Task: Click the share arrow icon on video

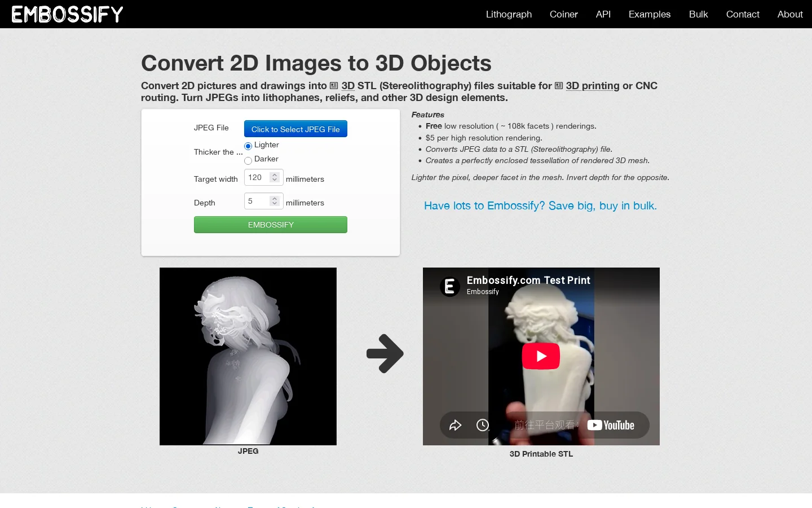Action: click(456, 425)
